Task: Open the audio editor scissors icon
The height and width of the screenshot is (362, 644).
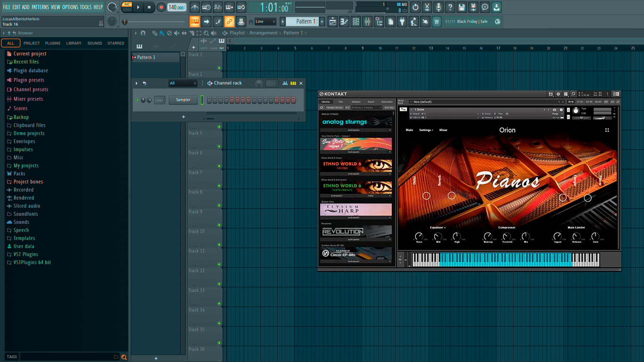Action: click(427, 7)
